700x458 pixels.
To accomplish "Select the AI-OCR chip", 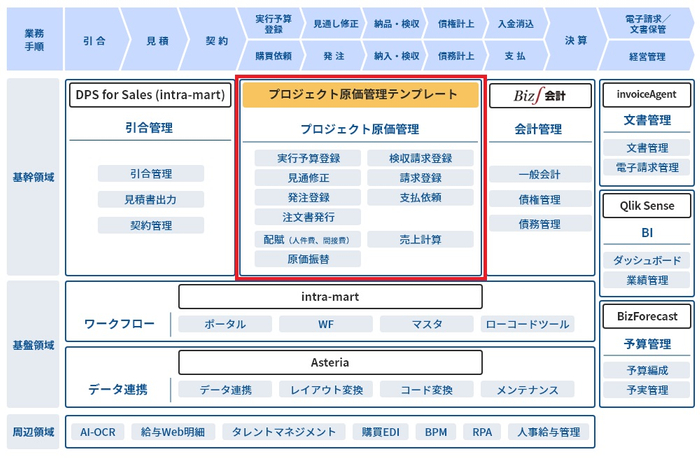I will [98, 432].
